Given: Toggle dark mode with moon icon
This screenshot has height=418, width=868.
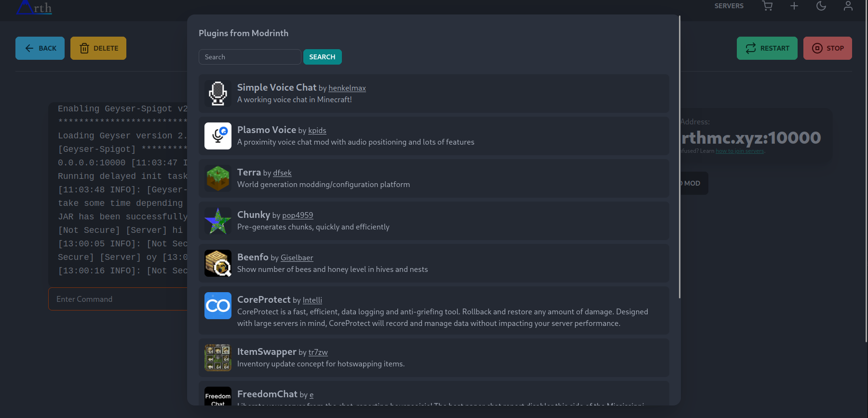Looking at the screenshot, I should 821,6.
